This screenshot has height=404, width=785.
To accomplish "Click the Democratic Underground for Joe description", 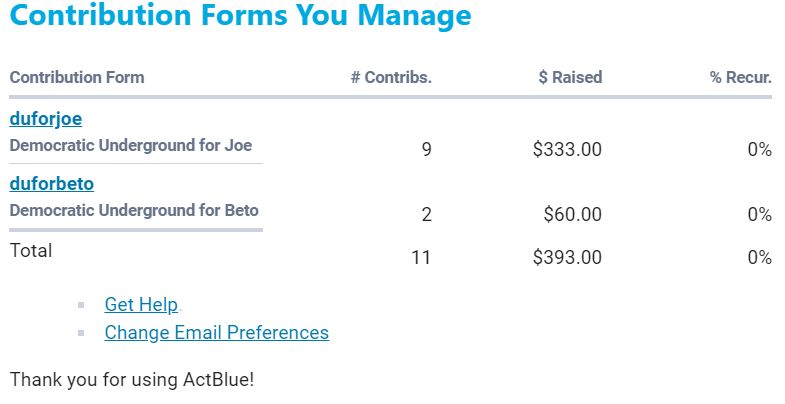I will pos(131,145).
